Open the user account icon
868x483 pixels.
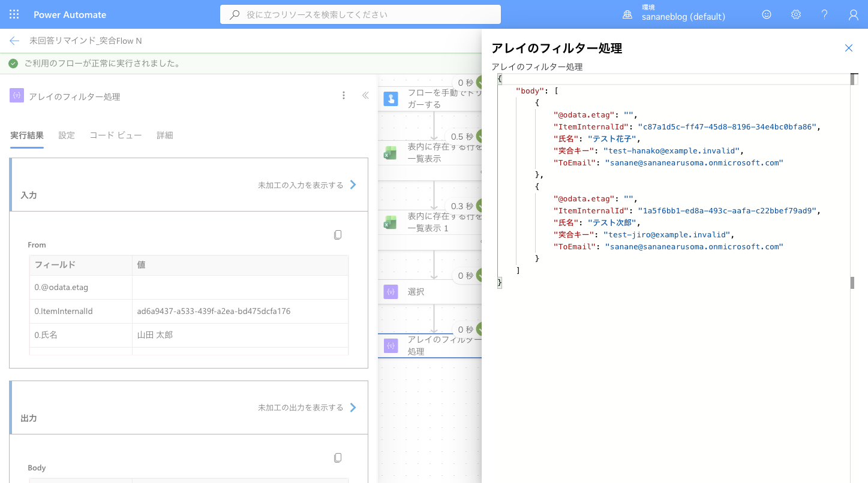854,15
